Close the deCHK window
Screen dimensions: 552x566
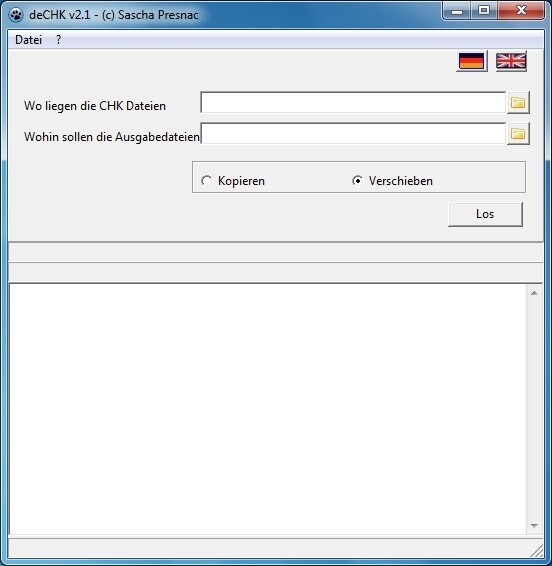(521, 11)
